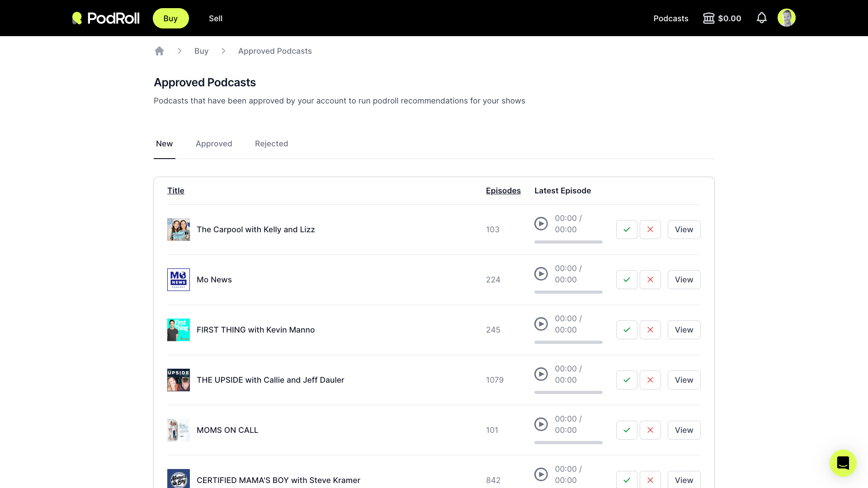Reject Mo News with red X
The image size is (868, 488).
(650, 280)
